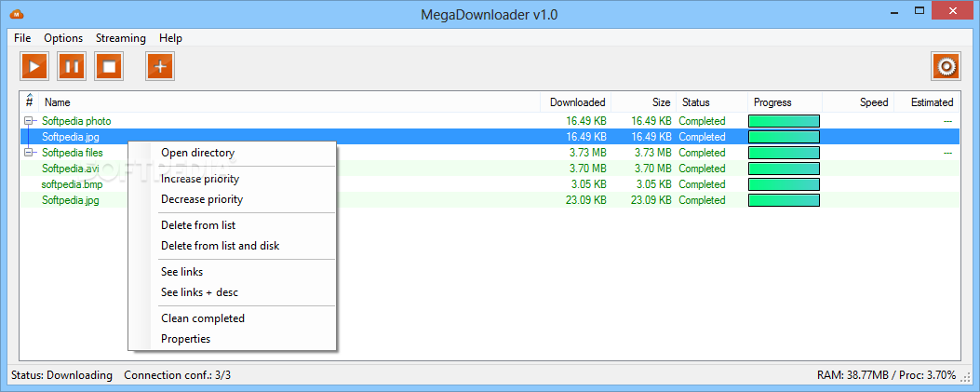Click See links + desc option
Screen dimensions: 980x392
[x=232, y=292]
